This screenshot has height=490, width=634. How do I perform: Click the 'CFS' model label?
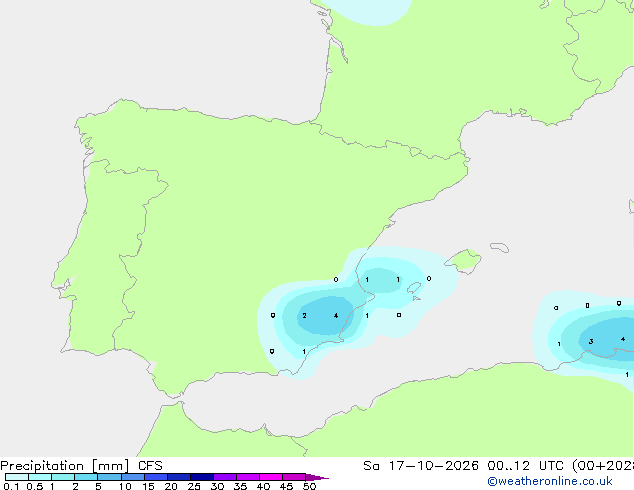(150, 466)
